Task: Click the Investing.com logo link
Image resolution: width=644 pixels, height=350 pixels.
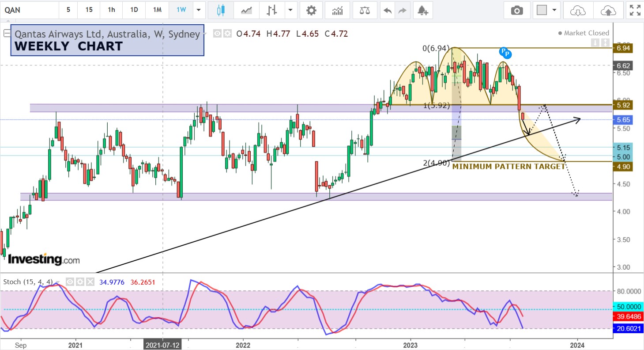Action: 44,259
